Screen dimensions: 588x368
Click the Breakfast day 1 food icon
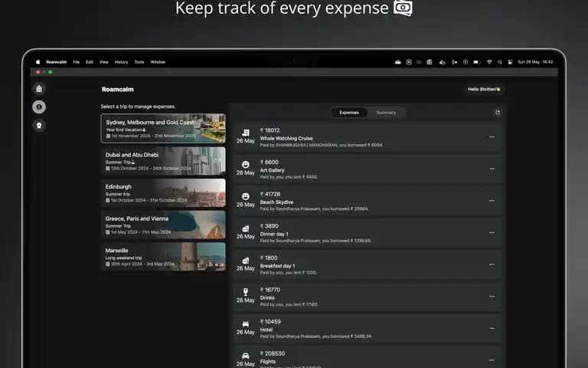coord(246,260)
